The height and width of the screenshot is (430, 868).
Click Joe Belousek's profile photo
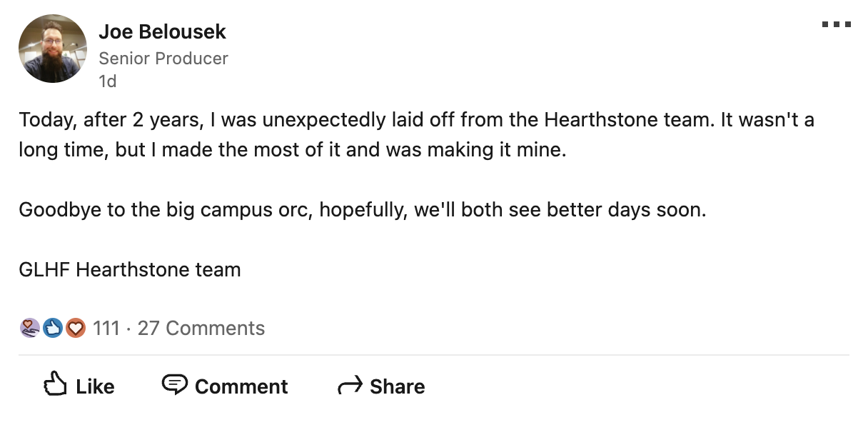[53, 49]
